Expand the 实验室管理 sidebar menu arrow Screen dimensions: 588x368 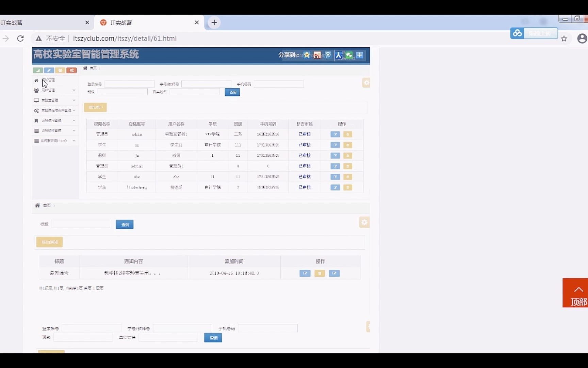74,100
